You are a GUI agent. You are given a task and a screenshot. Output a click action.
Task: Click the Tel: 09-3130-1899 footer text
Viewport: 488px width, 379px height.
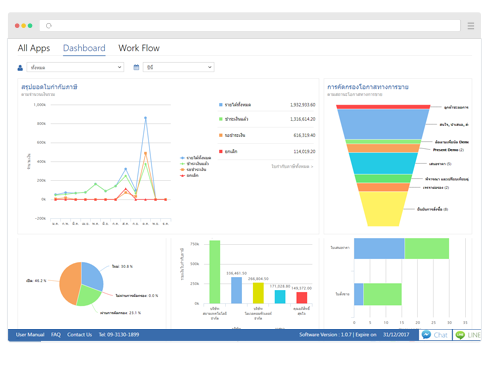[x=119, y=335]
